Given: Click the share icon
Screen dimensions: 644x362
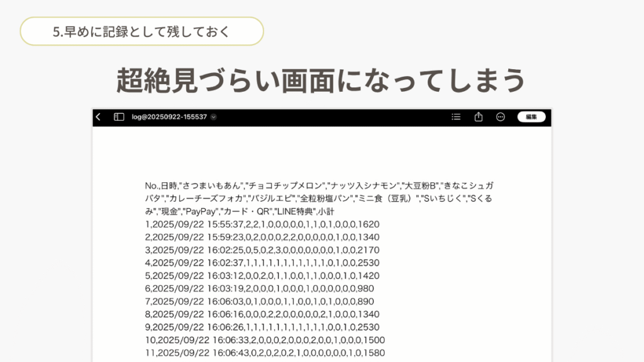Looking at the screenshot, I should pyautogui.click(x=479, y=117).
